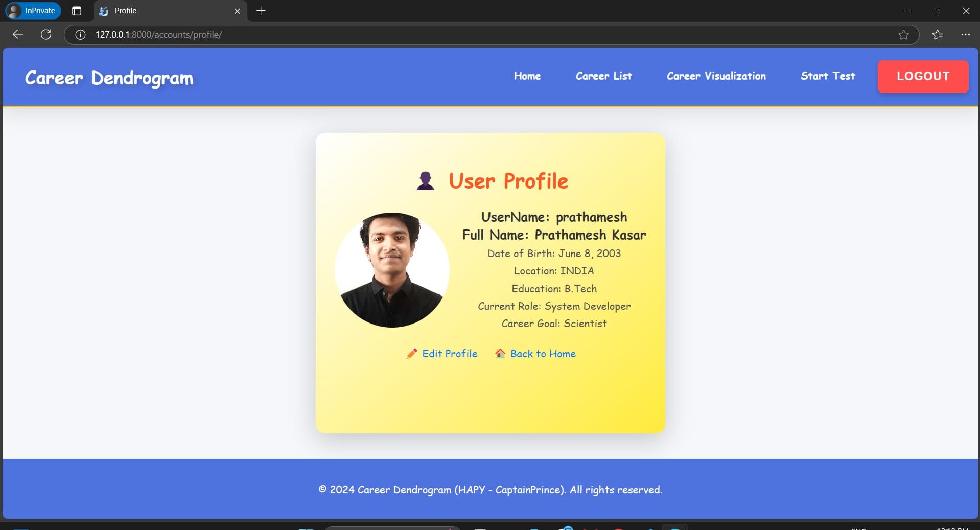This screenshot has width=980, height=530.
Task: Close the Profile tab
Action: pyautogui.click(x=237, y=11)
